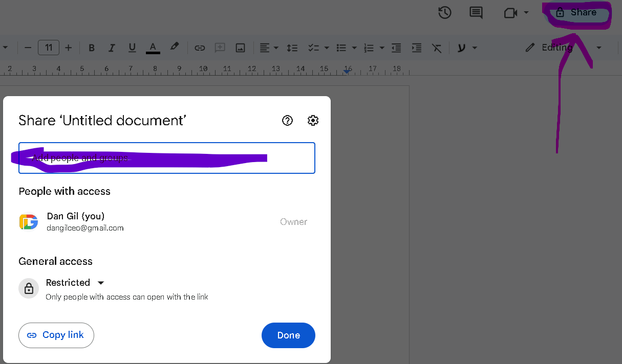Open the bulleted list menu
Viewport: 622px width, 364px height.
(346, 48)
